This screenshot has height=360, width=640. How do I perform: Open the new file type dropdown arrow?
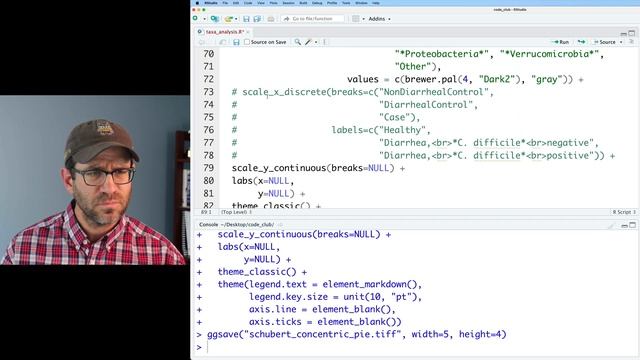click(204, 19)
